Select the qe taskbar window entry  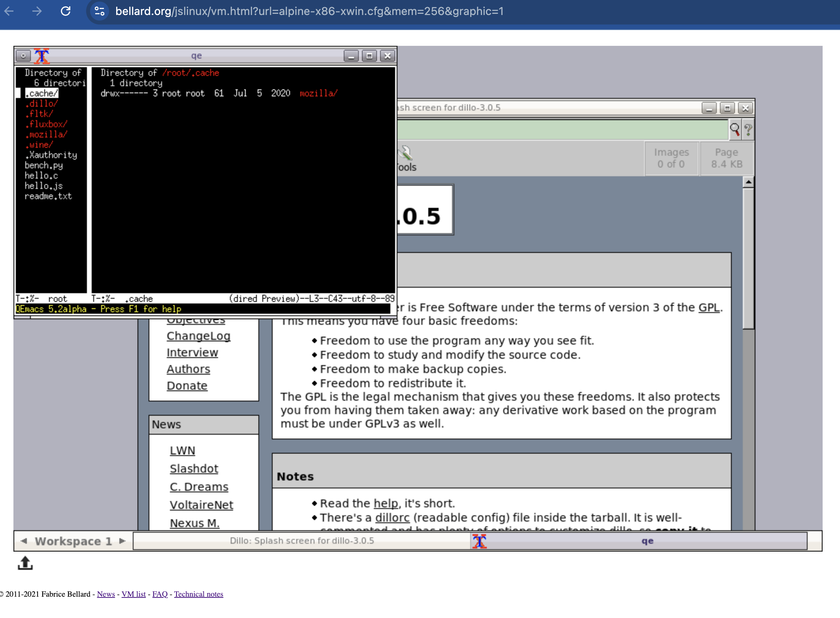coord(647,541)
